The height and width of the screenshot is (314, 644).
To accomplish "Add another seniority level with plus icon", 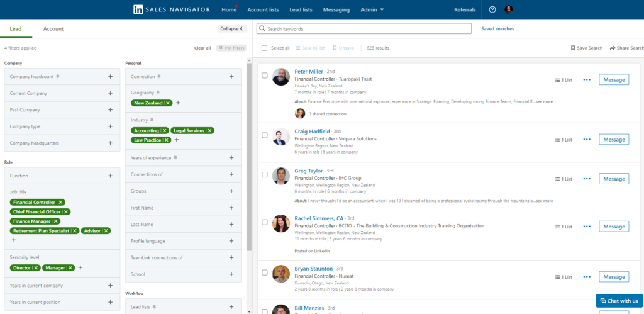I will pyautogui.click(x=80, y=267).
